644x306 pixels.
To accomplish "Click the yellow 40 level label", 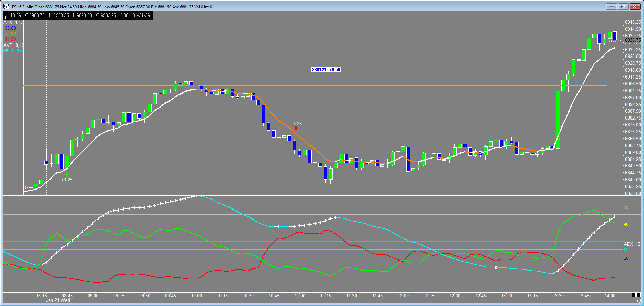I will coord(626,224).
